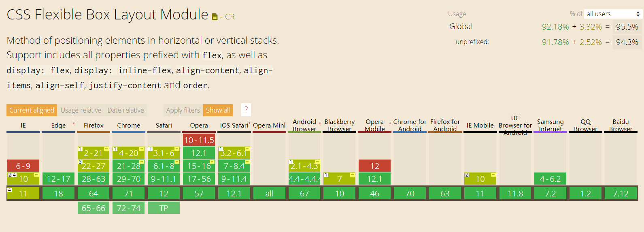
Task: Click the prefix flag on IE 10 cell
Action: tap(36, 175)
